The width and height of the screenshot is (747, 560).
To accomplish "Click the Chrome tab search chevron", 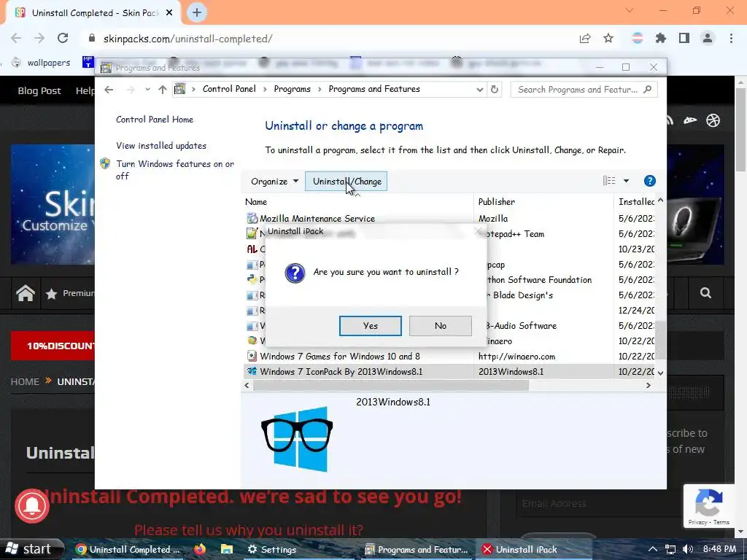I will (630, 10).
